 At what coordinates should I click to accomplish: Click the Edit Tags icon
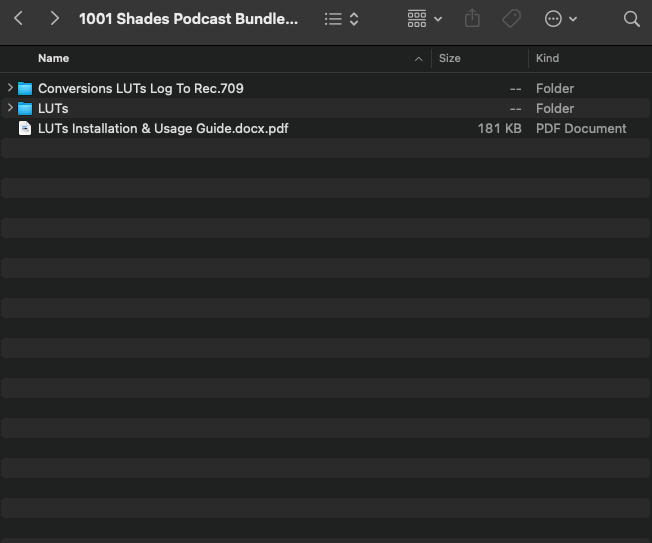coord(511,19)
